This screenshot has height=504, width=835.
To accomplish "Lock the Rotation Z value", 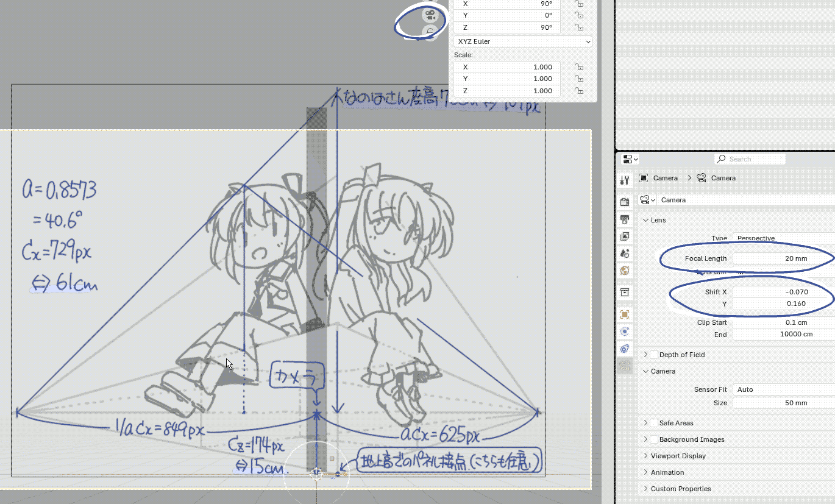I will click(579, 27).
